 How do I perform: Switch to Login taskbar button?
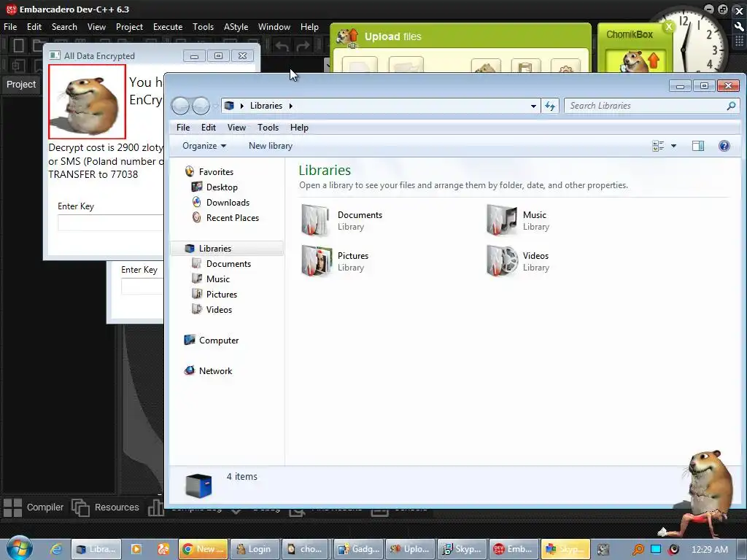[255, 549]
